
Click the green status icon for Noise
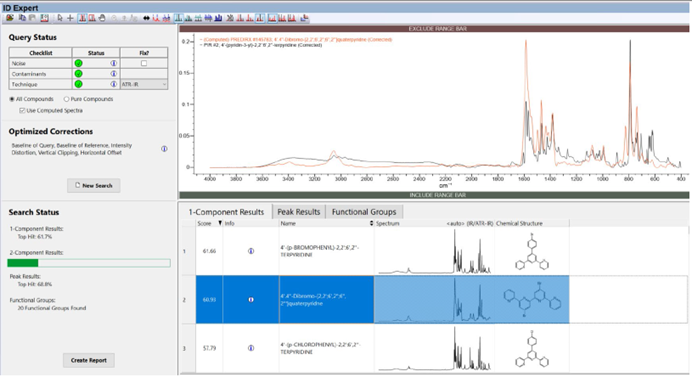pyautogui.click(x=79, y=64)
